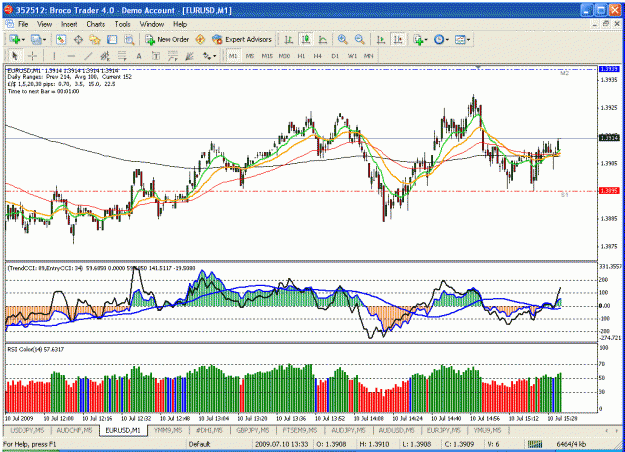Open the Insert menu
This screenshot has width=625, height=452.
[x=69, y=24]
